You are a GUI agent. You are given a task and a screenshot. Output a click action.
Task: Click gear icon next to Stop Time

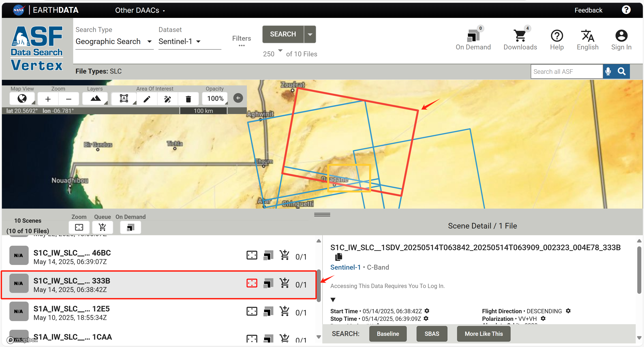[426, 318]
